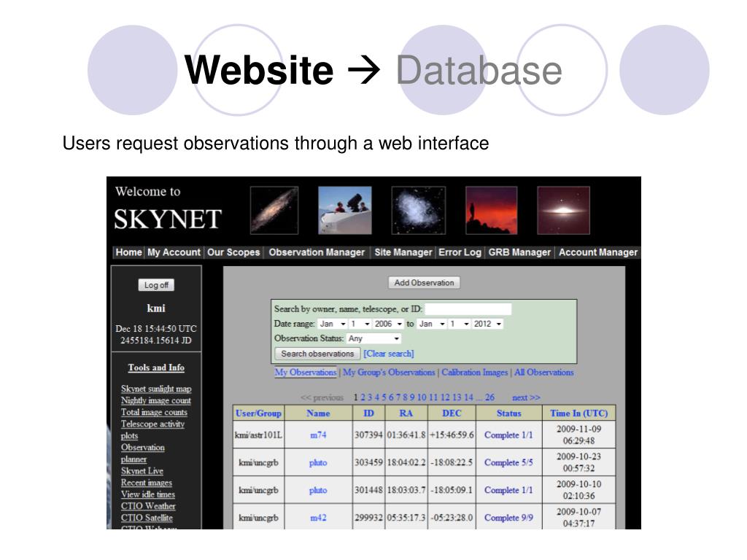Open My Account menu item
Image resolution: width=747 pixels, height=560 pixels.
click(x=174, y=252)
